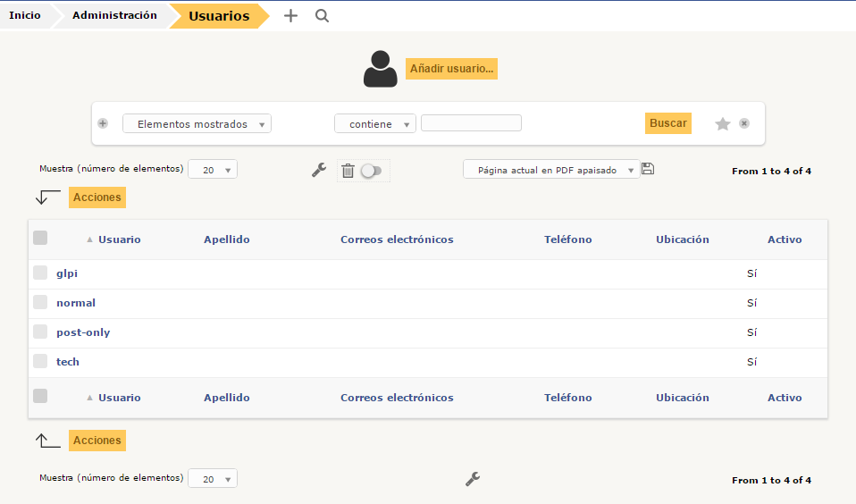This screenshot has height=504, width=856.
Task: Open the PDF apaisado export dropdown
Action: point(551,170)
